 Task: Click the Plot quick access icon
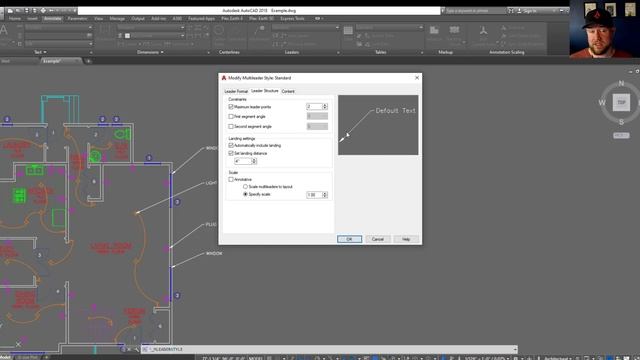(43, 11)
